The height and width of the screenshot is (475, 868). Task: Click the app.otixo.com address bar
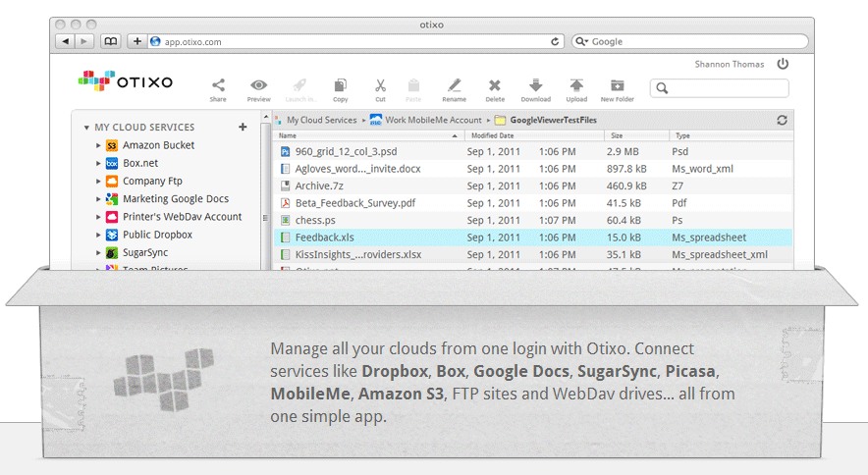(x=354, y=41)
